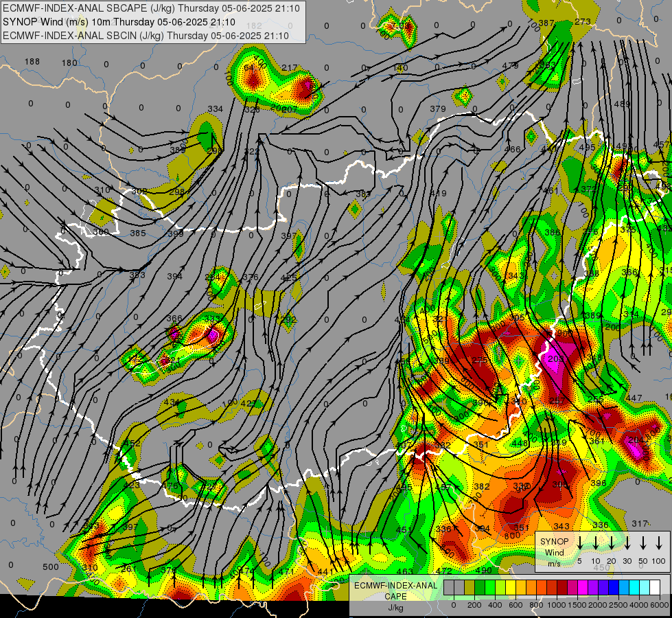Image resolution: width=672 pixels, height=618 pixels.
Task: Click the '1500' tick label in the CAPE legend
Action: coord(577,605)
